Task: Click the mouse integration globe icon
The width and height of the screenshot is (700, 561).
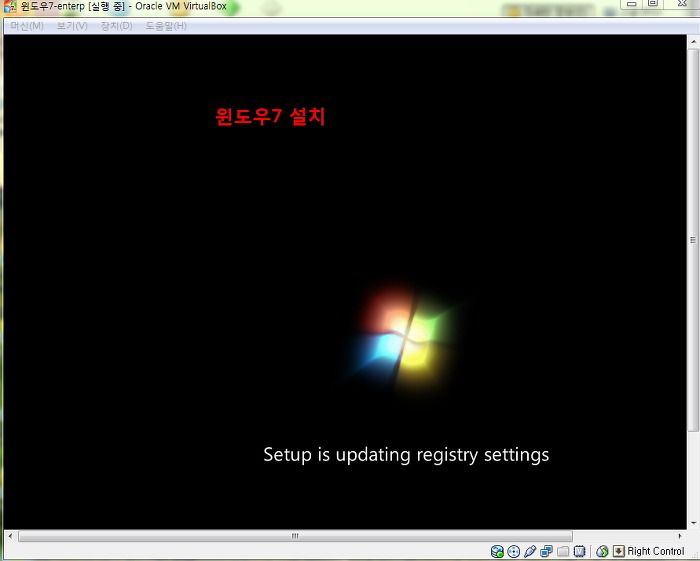Action: point(602,551)
